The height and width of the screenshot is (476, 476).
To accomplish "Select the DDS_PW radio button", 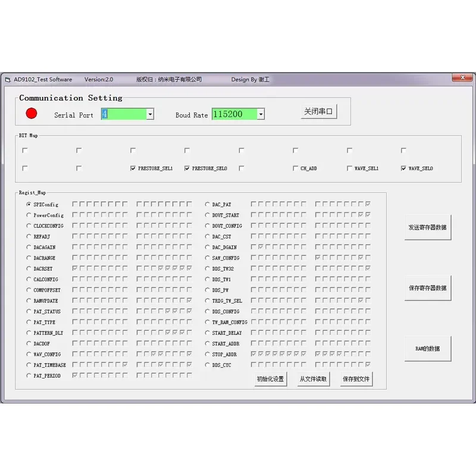I will [207, 290].
